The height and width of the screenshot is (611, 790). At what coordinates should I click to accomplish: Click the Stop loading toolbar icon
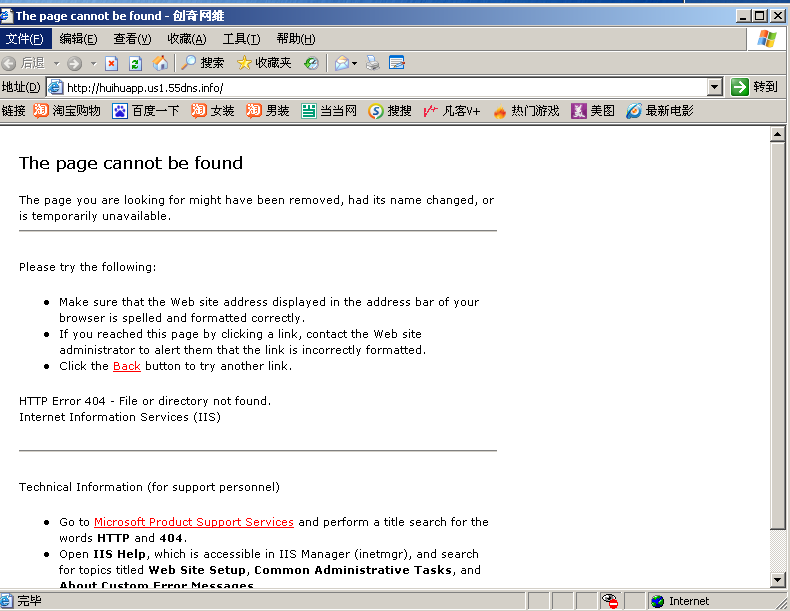click(112, 63)
